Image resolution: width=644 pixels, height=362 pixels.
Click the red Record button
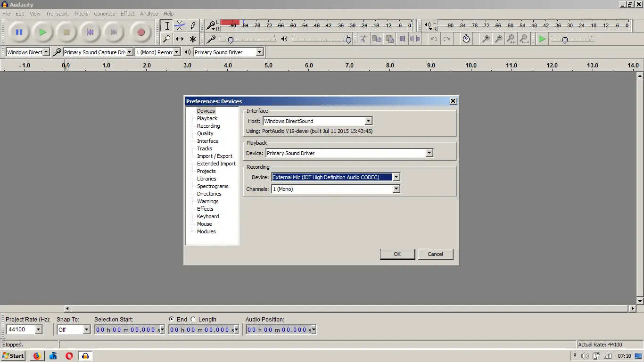pyautogui.click(x=140, y=33)
